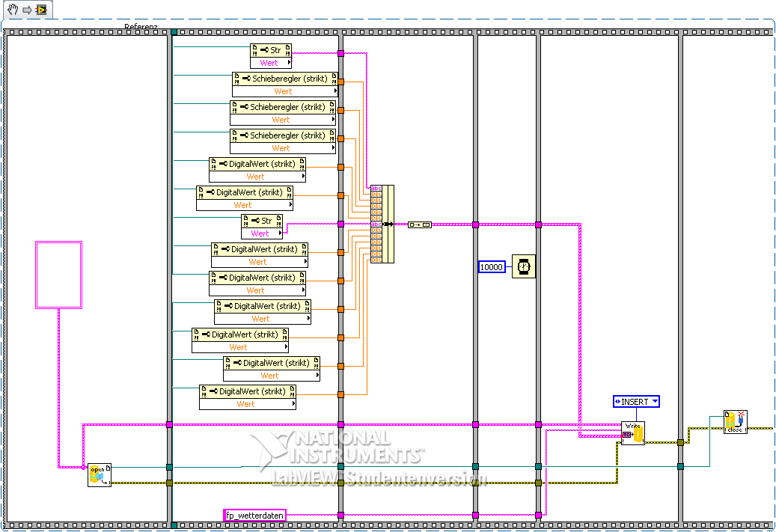
Task: Select the hand scroll tool icon
Action: (x=13, y=9)
